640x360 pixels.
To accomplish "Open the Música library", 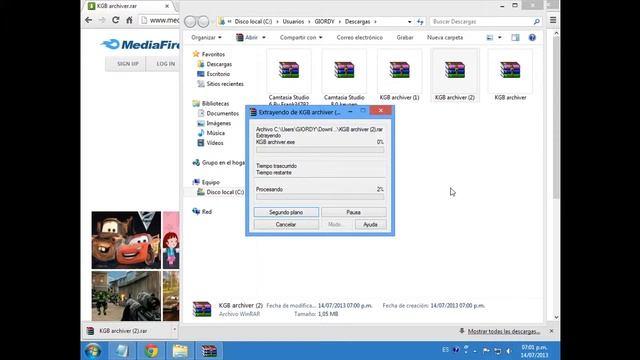I will coord(215,133).
